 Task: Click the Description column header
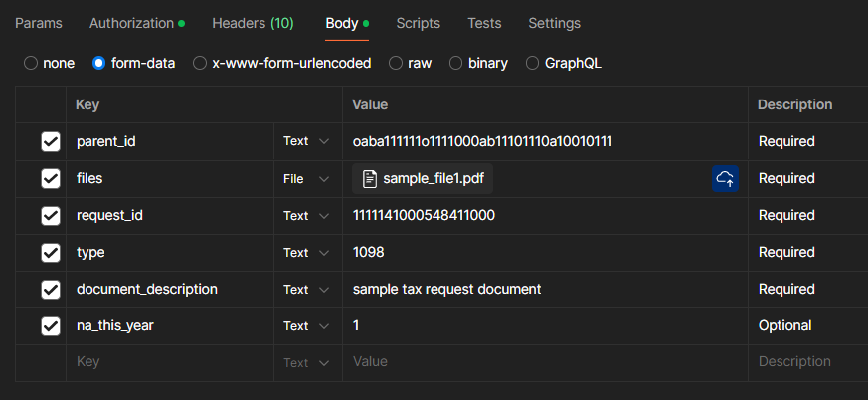click(x=795, y=104)
